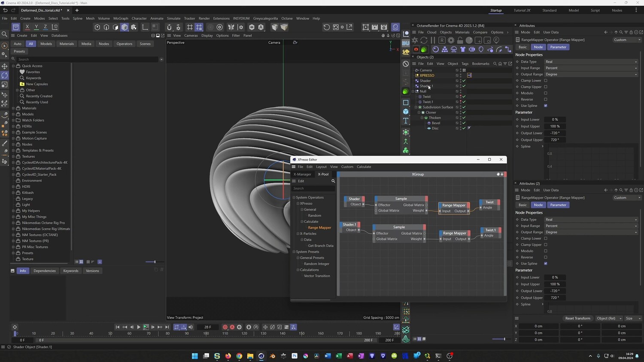Uncheck Use Spline in upper Attributes panel
Image resolution: width=644 pixels, height=362 pixels.
point(546,106)
